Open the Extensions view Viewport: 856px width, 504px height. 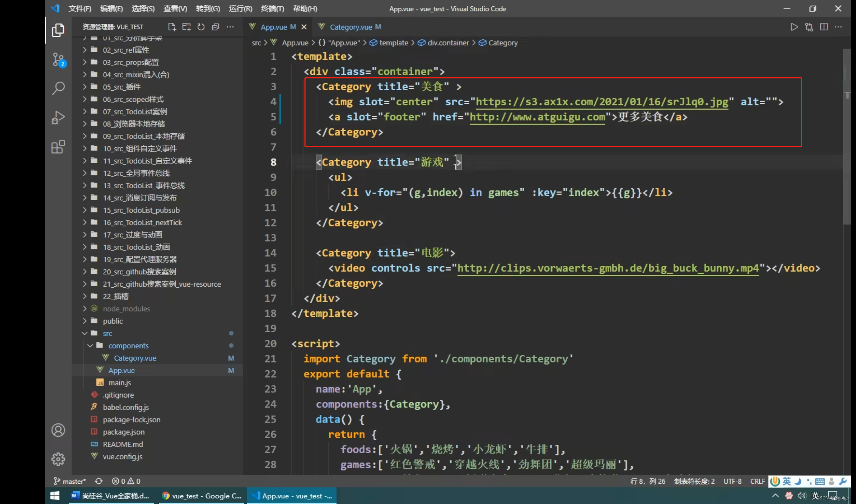[x=58, y=147]
